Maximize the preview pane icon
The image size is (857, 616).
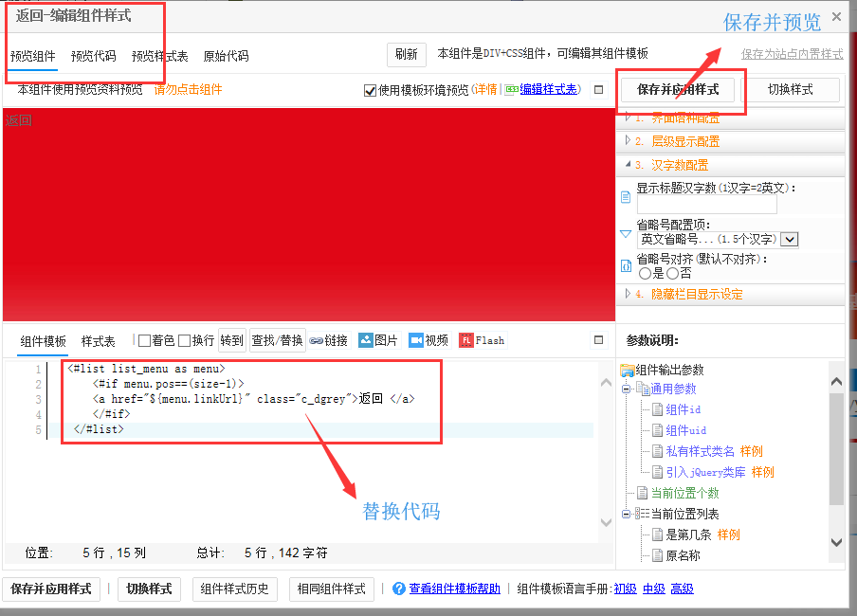tap(598, 90)
